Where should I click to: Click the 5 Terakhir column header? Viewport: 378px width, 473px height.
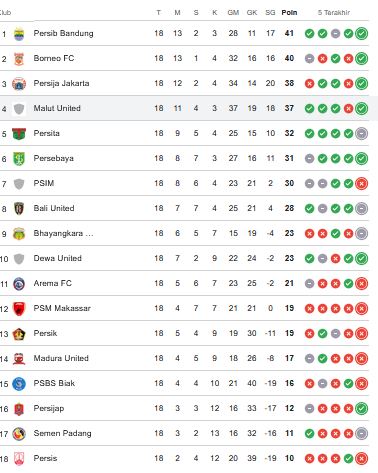334,13
